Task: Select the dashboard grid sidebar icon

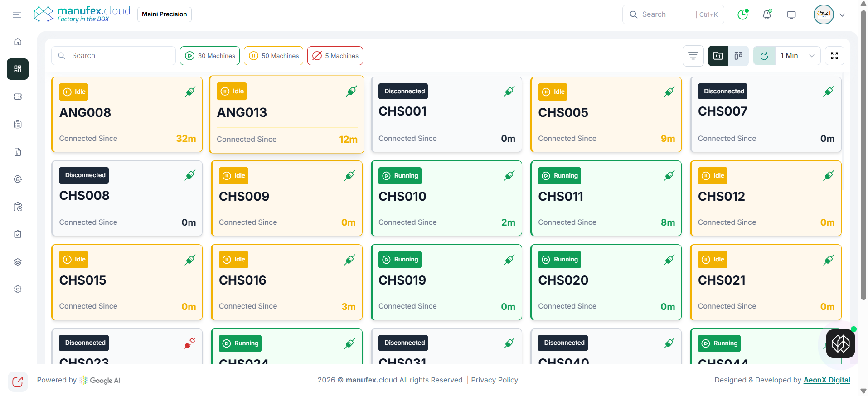Action: (x=18, y=69)
